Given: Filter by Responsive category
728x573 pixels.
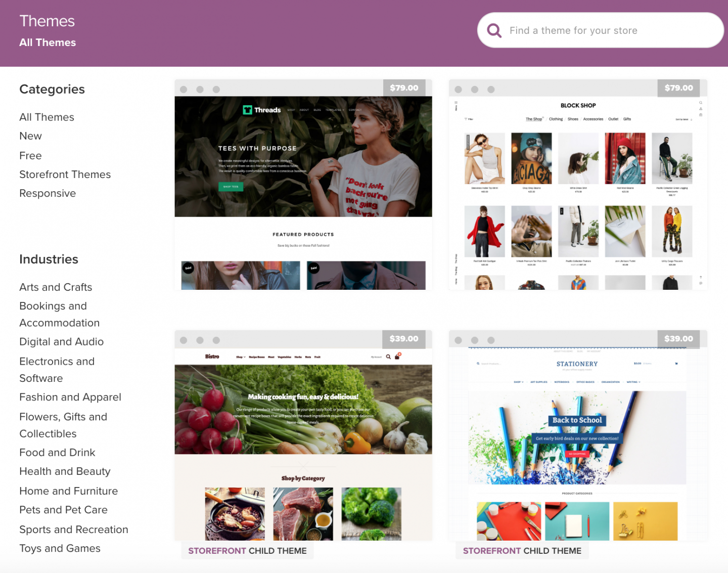Looking at the screenshot, I should [x=48, y=193].
